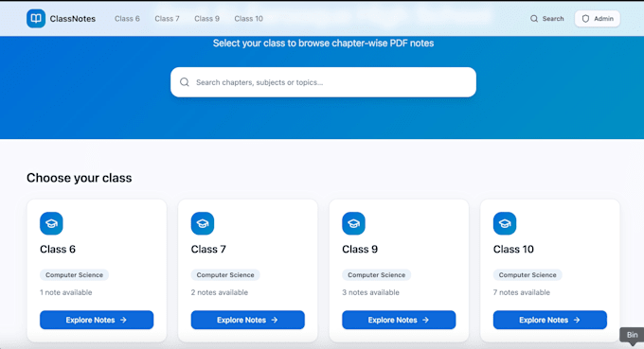Click the magnifier icon inside the search box

point(185,82)
